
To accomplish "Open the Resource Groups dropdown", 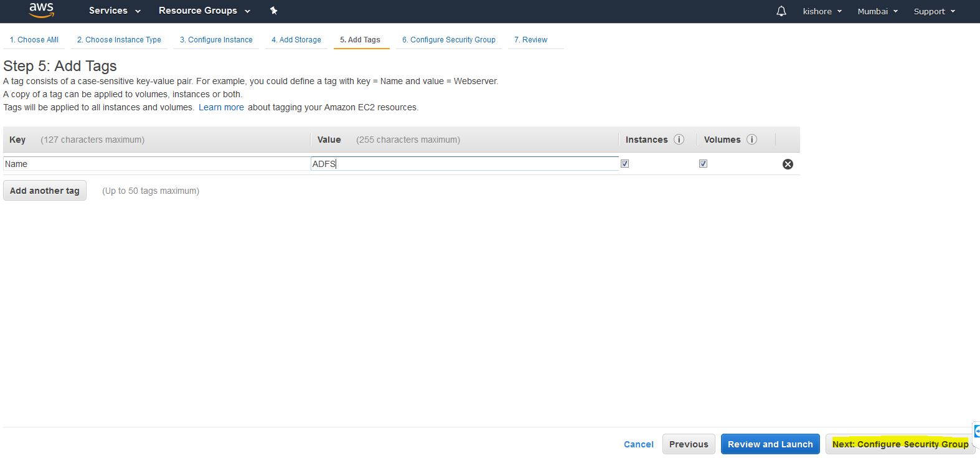I will pos(204,11).
